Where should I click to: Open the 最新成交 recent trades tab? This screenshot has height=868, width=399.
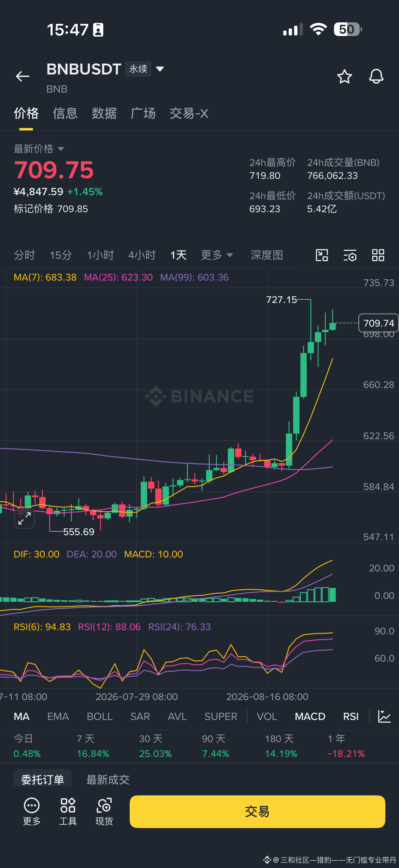pyautogui.click(x=108, y=779)
